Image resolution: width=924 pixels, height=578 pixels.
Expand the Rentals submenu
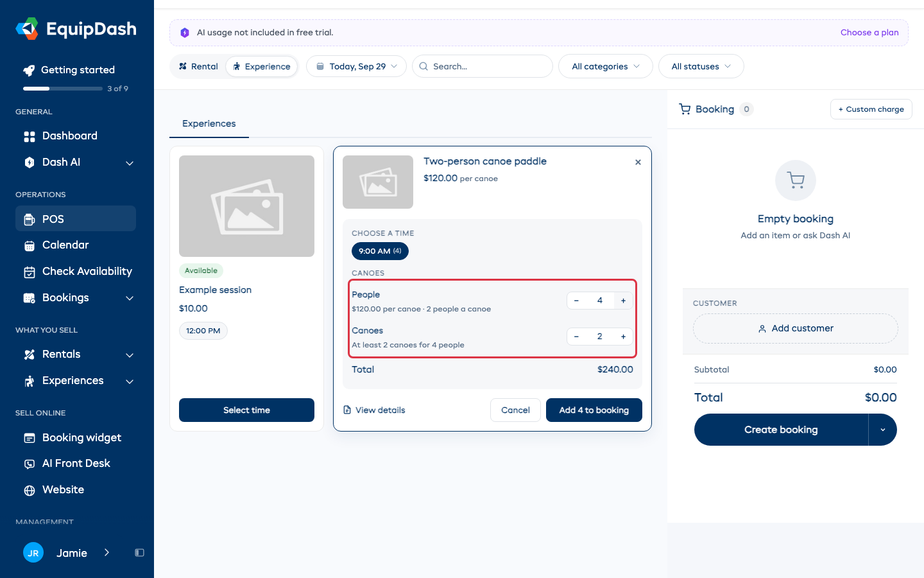(x=130, y=355)
